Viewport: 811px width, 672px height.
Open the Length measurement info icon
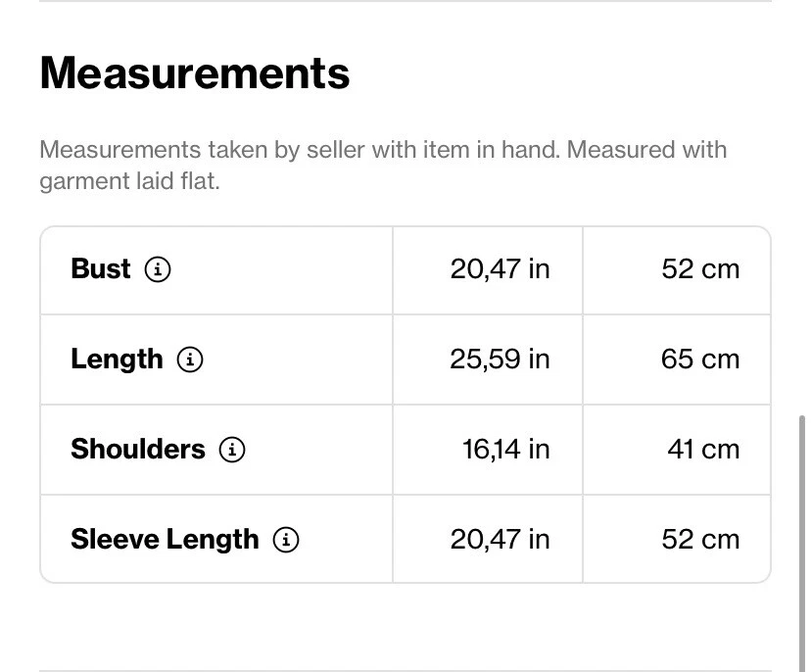point(190,360)
